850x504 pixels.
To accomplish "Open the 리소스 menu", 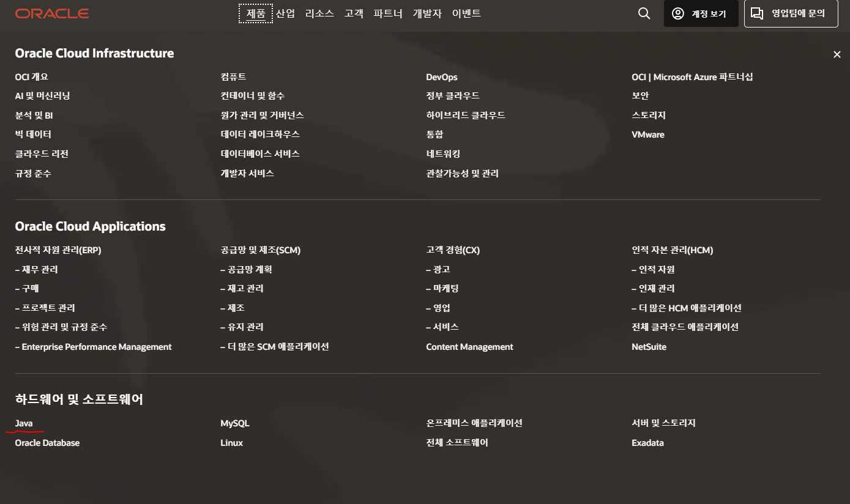I will tap(319, 13).
